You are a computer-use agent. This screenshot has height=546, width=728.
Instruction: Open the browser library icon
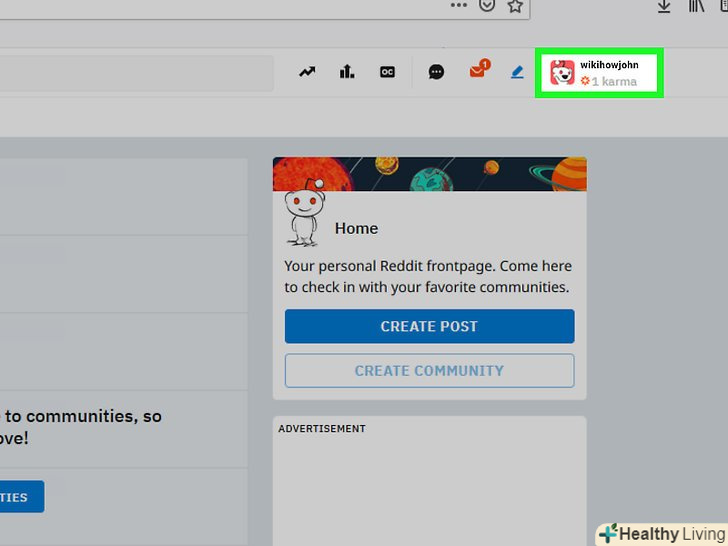click(696, 6)
